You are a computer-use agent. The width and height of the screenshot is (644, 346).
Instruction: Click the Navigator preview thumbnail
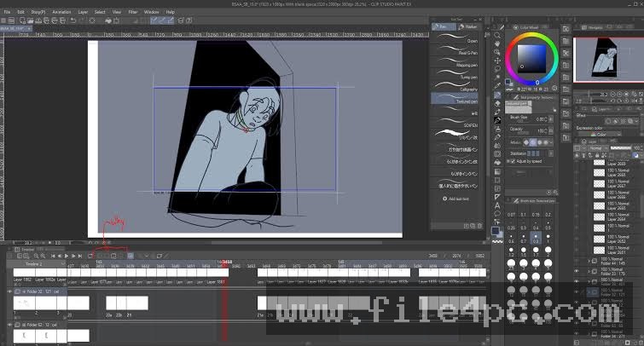608,60
